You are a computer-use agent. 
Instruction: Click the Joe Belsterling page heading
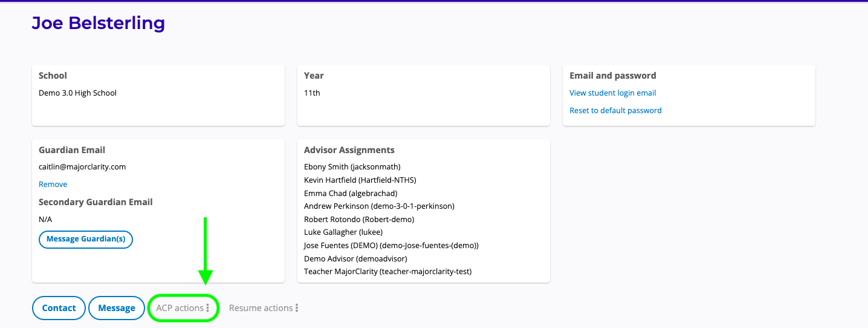[x=98, y=24]
